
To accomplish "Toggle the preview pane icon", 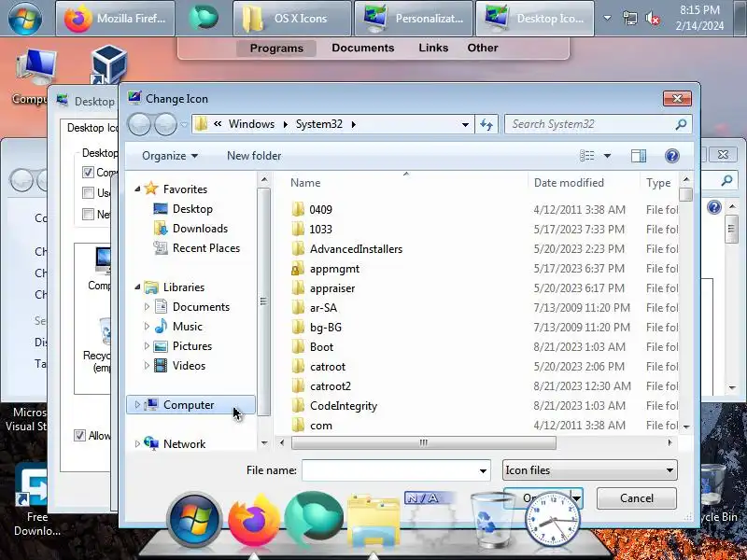I will [x=639, y=156].
